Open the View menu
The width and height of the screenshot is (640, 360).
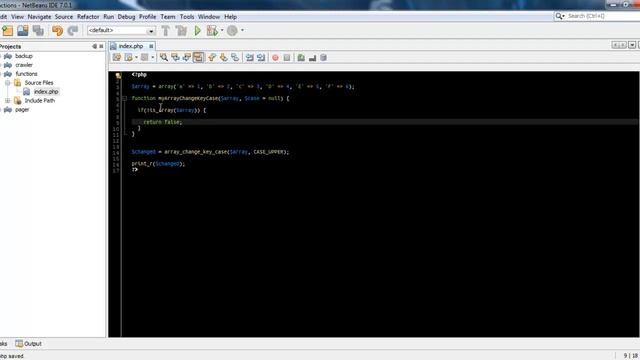pos(17,17)
